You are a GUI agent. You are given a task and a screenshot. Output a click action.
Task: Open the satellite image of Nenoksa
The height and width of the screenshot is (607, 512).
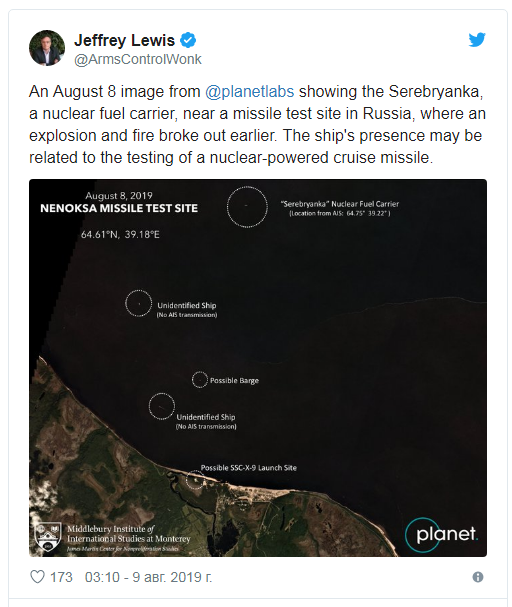coord(258,368)
